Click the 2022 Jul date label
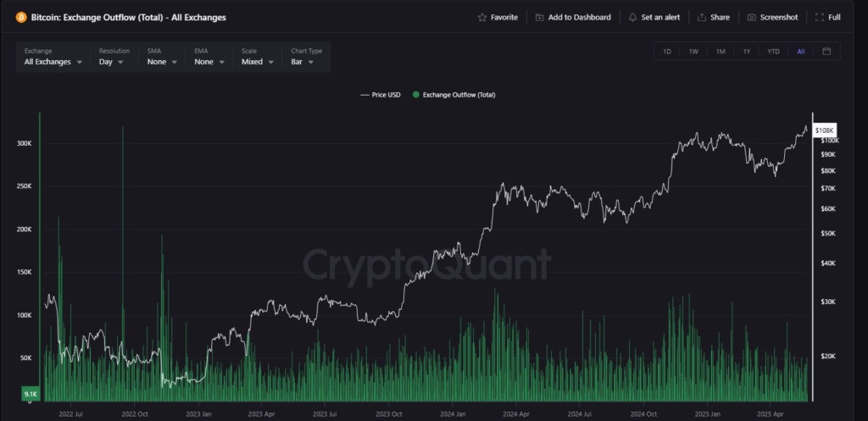The width and height of the screenshot is (868, 421). click(71, 413)
